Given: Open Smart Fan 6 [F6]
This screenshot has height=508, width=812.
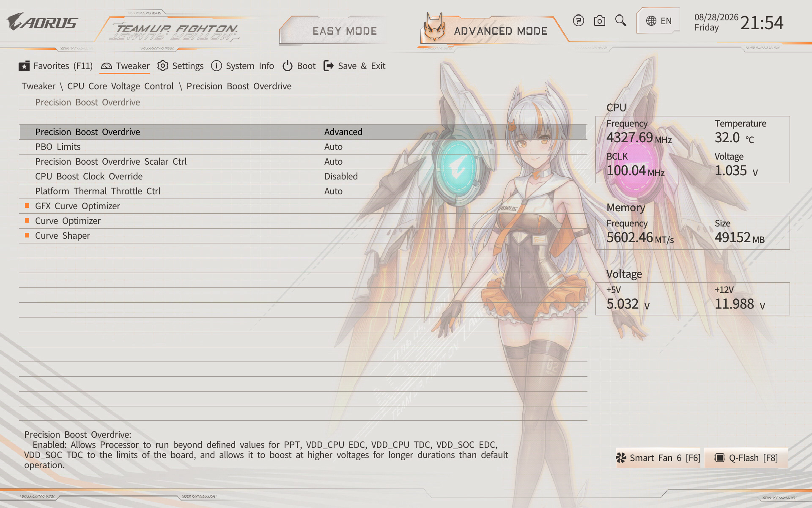Looking at the screenshot, I should (658, 458).
